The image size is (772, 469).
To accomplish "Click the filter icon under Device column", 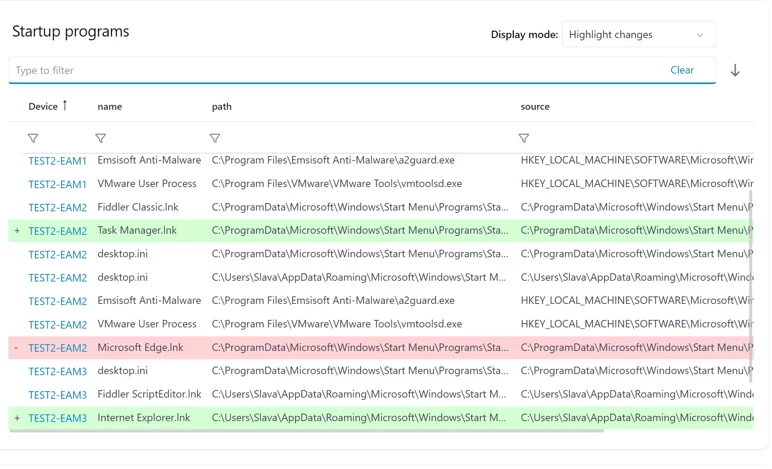I will pyautogui.click(x=33, y=139).
